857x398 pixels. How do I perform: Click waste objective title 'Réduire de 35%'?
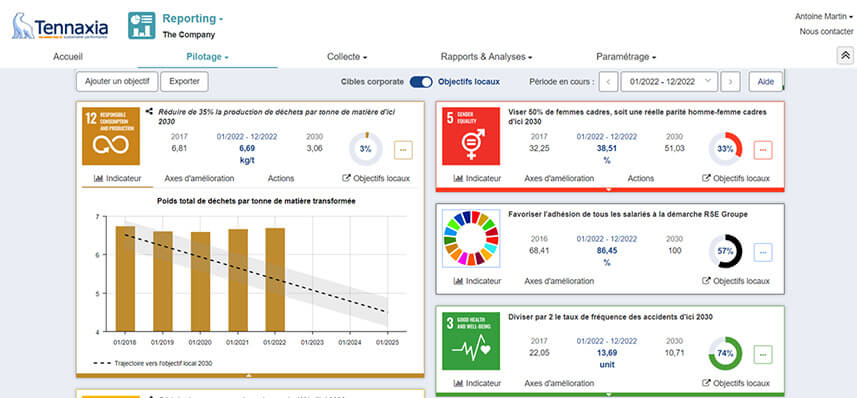point(276,116)
